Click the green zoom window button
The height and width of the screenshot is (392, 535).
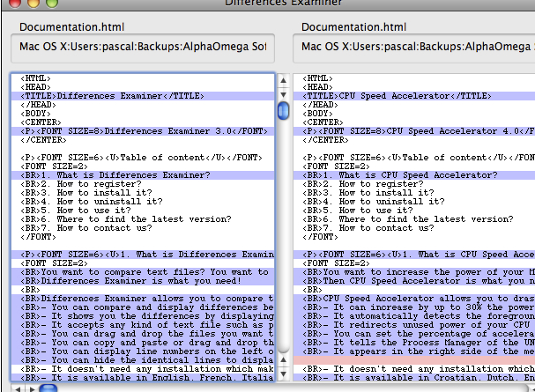pyautogui.click(x=52, y=3)
